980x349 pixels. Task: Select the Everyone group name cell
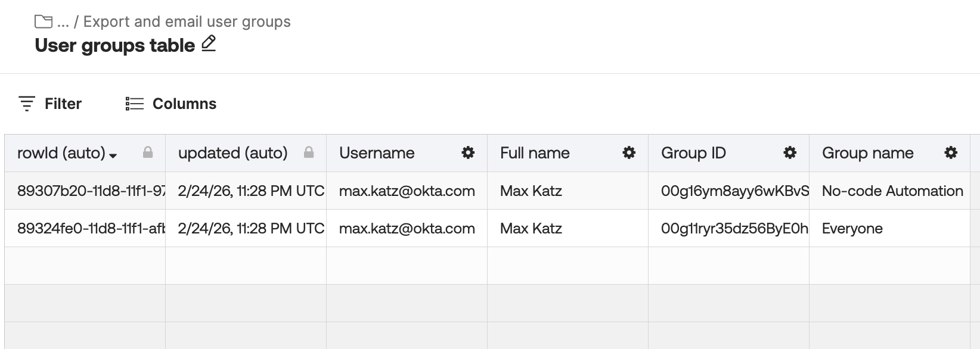pos(852,229)
